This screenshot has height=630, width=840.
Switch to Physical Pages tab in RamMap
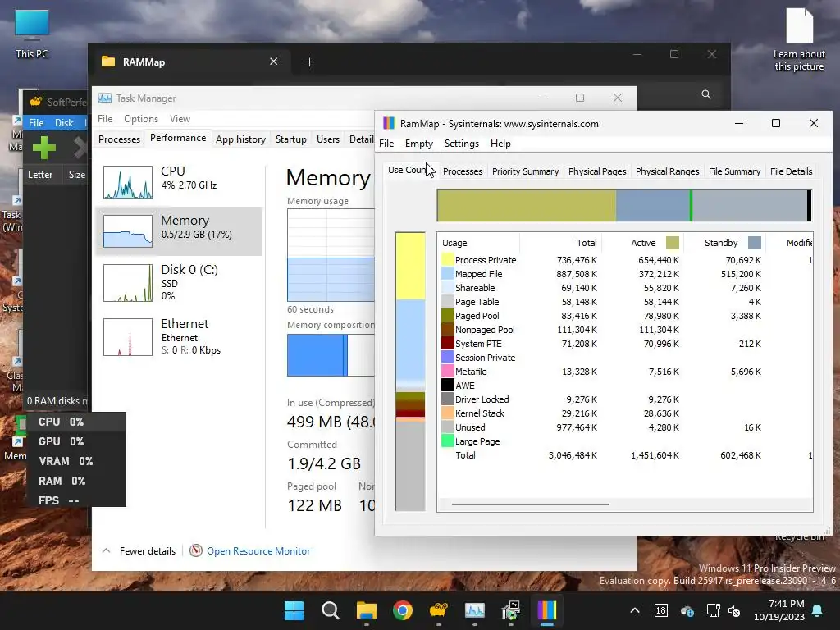[x=597, y=171]
